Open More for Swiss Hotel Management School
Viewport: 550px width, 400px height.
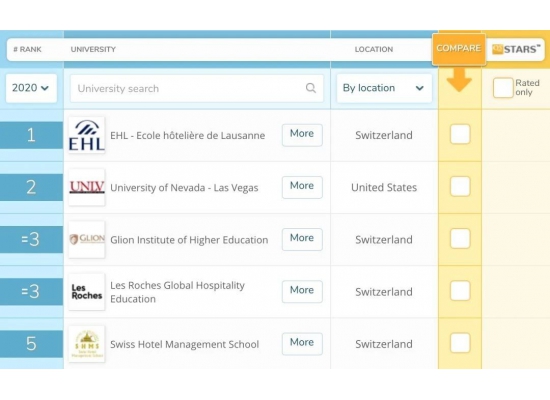tap(302, 344)
